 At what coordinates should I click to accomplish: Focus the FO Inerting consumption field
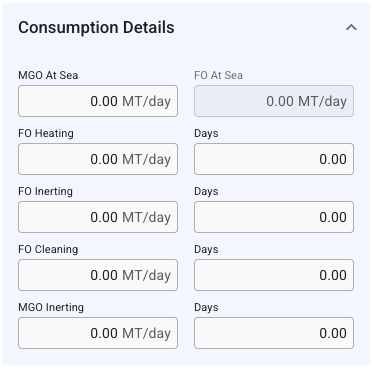(x=98, y=217)
